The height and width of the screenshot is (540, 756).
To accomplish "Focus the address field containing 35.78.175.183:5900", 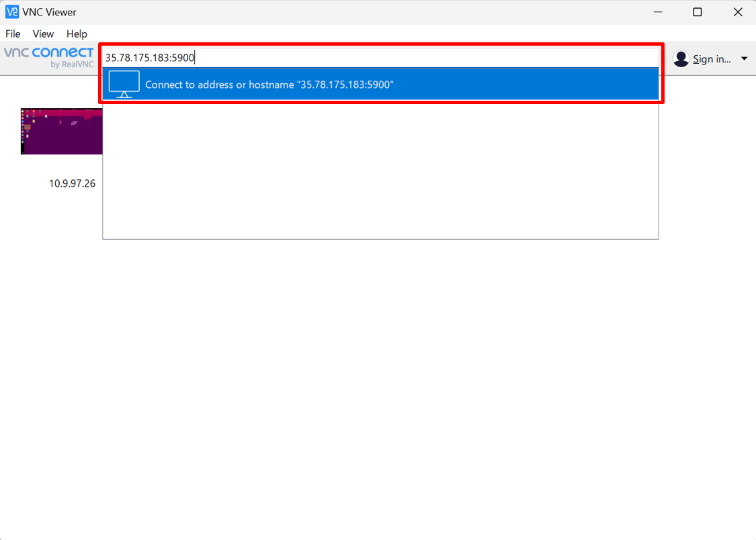I will (x=376, y=58).
